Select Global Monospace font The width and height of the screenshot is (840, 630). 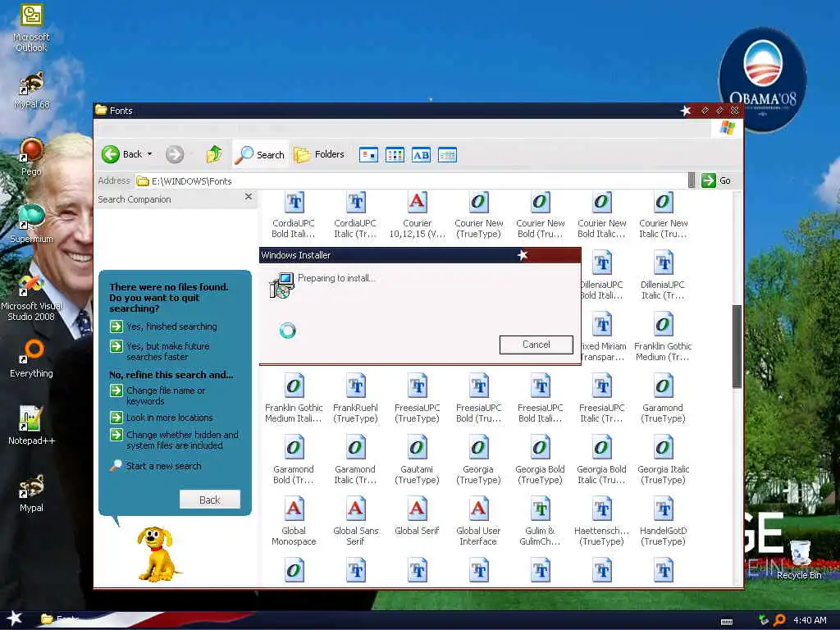(x=294, y=523)
